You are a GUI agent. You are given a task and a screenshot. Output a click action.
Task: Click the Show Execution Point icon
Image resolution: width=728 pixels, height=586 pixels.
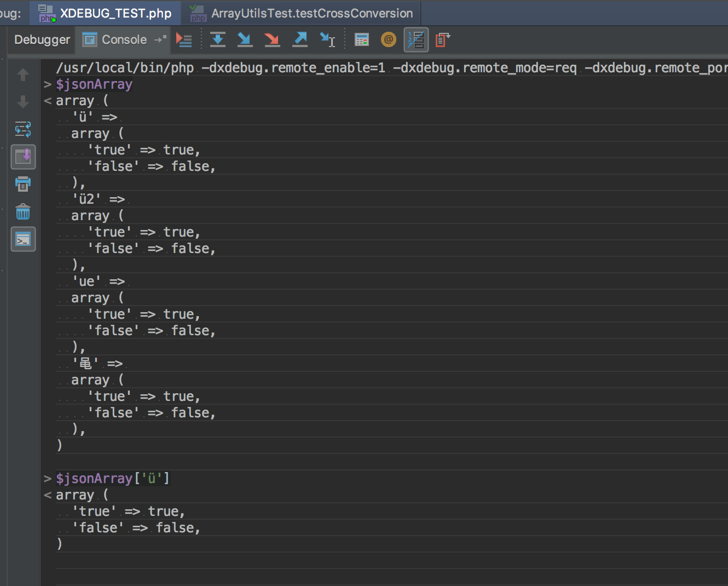[x=184, y=40]
